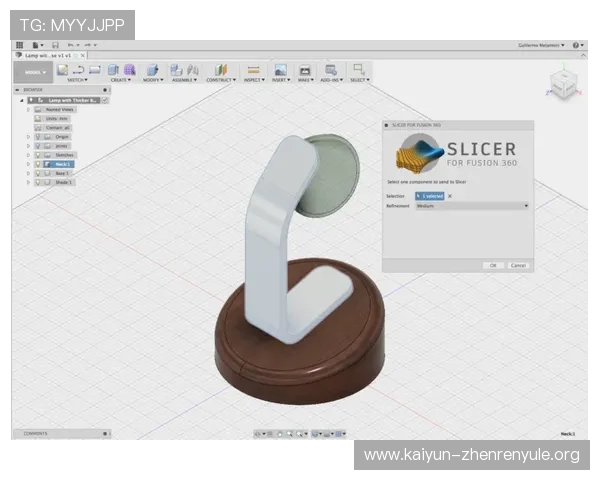Expand the Neck:1 component node
The image size is (600, 480).
pos(28,164)
